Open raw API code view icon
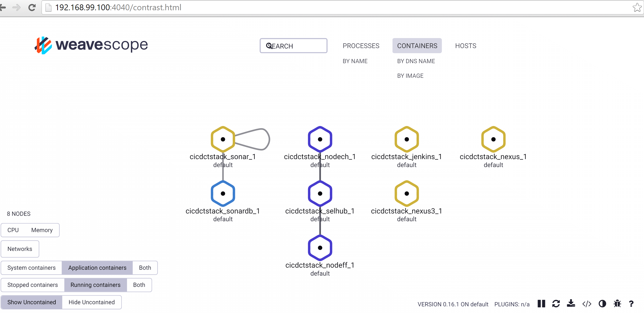Viewport: 644px width, 313px height. coord(587,304)
